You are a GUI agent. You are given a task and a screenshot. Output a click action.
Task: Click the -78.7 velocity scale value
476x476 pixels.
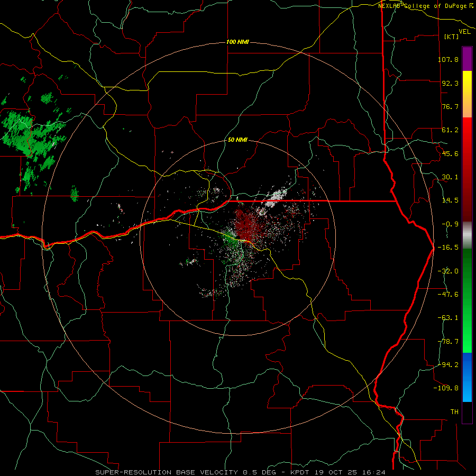448,342
